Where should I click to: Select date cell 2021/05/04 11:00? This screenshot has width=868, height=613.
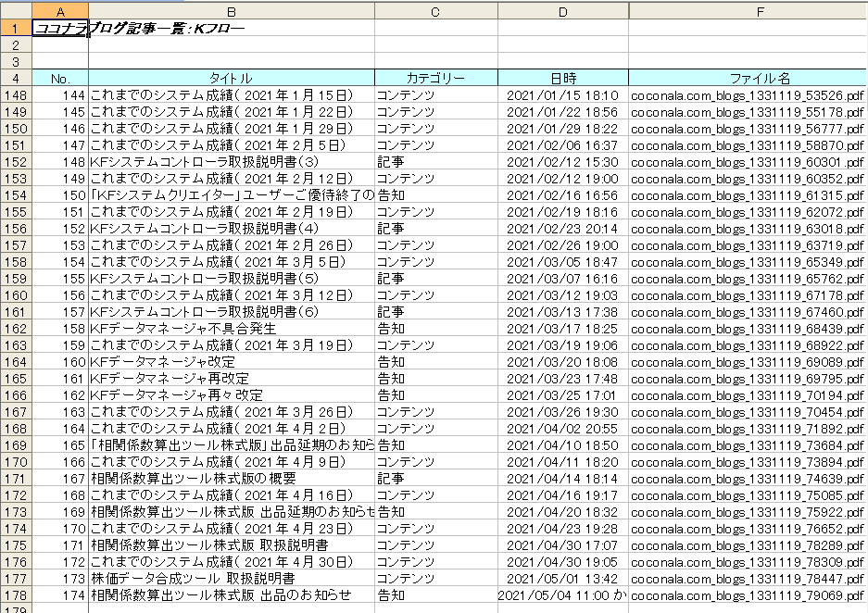coord(563,595)
